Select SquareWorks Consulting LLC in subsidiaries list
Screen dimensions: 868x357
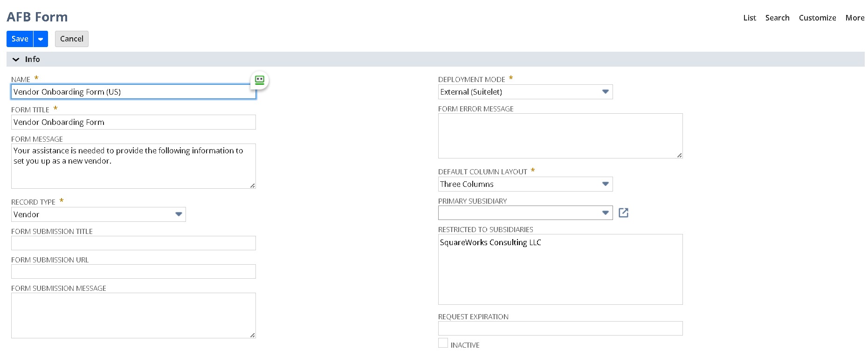490,242
